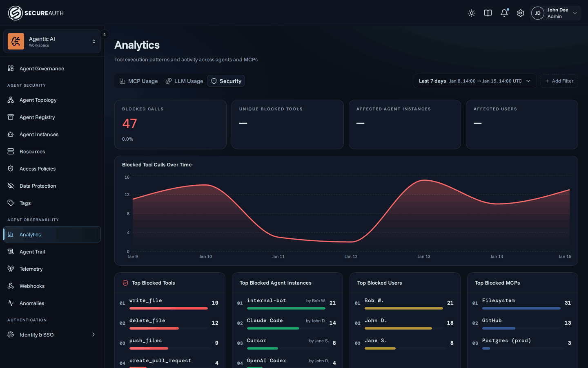The width and height of the screenshot is (588, 368).
Task: Open the Affected Agent Instances card
Action: coord(405,124)
